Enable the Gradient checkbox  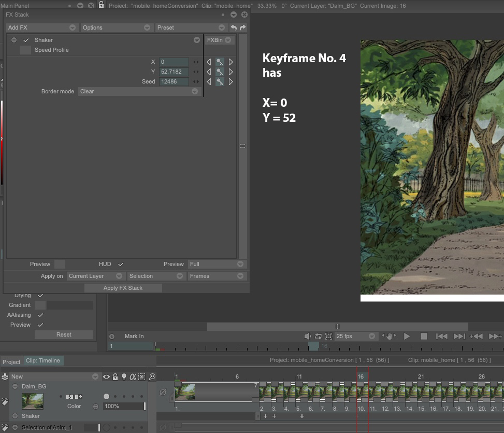pos(40,305)
